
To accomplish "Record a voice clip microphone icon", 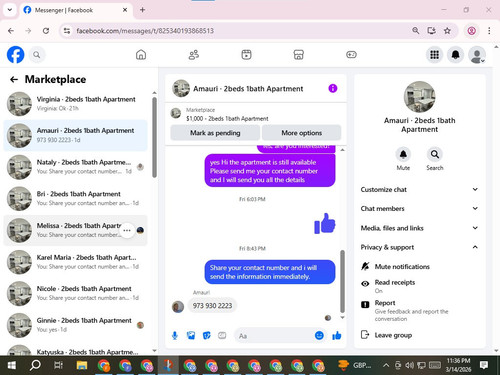I will [175, 335].
